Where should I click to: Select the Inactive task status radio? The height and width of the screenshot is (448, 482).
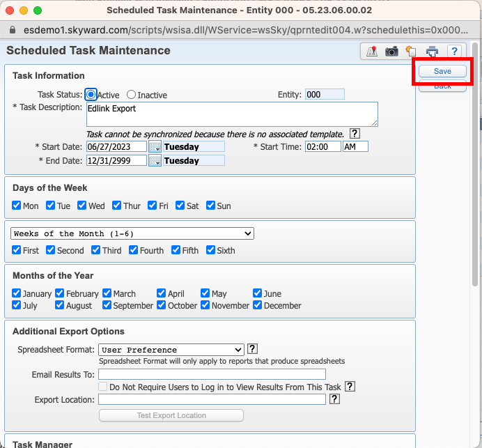coord(131,94)
